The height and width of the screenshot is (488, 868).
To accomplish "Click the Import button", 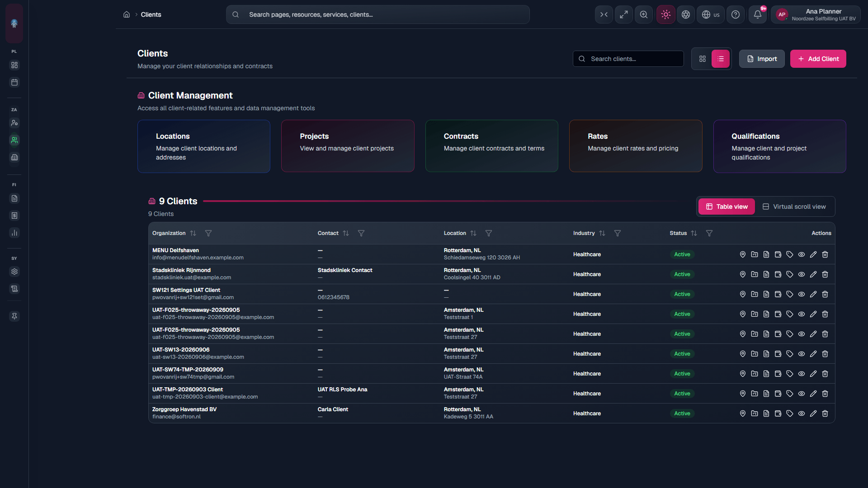I will tap(762, 59).
